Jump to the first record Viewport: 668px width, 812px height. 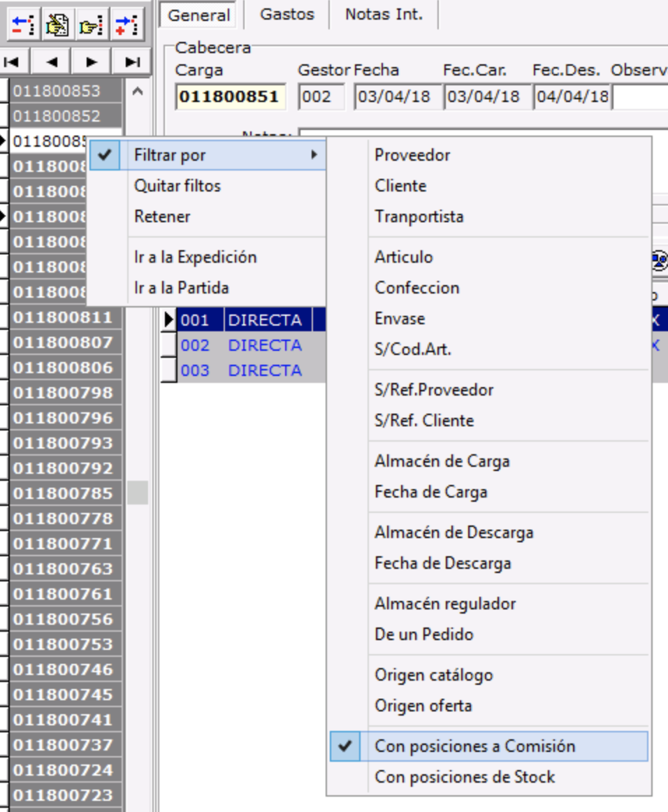11,62
